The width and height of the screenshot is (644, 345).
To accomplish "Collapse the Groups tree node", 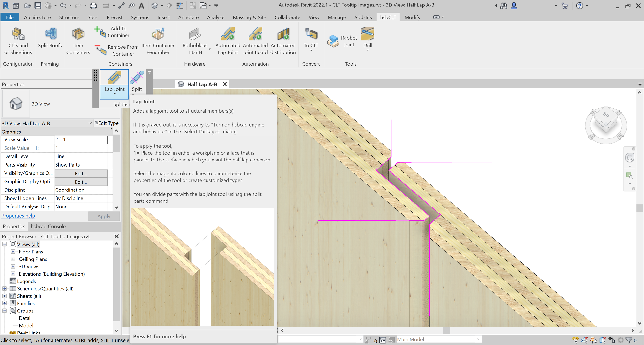I will 5,310.
